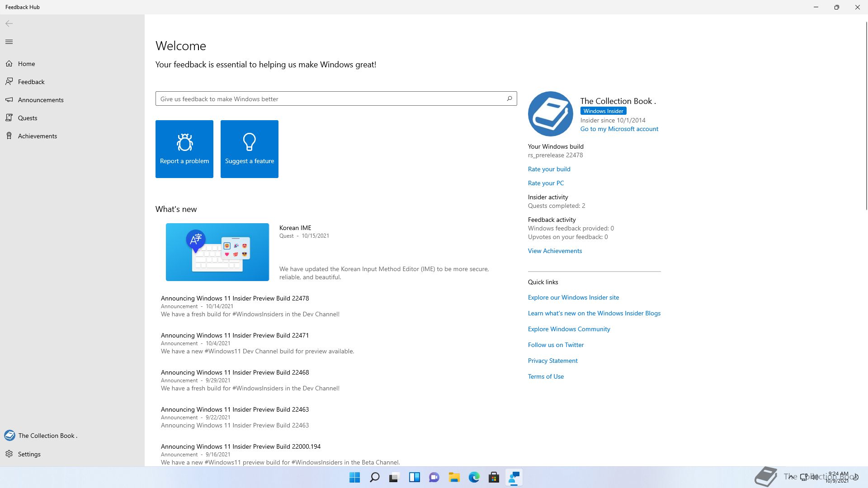Screen dimensions: 868x488
Task: Open the Windows Start button
Action: point(355,477)
